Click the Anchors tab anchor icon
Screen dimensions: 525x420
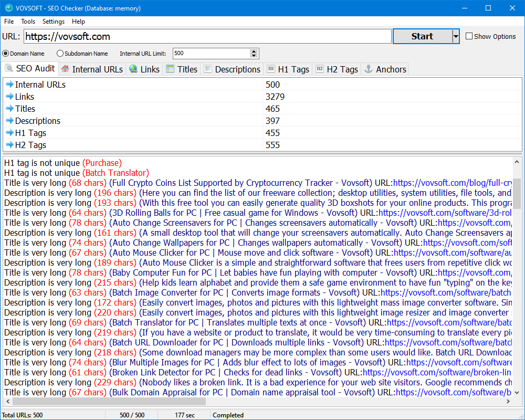pos(369,69)
